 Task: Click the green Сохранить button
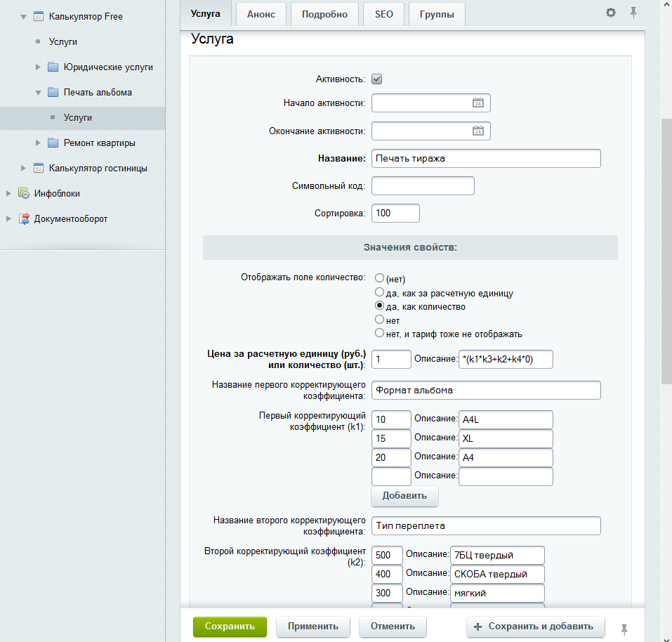(230, 627)
